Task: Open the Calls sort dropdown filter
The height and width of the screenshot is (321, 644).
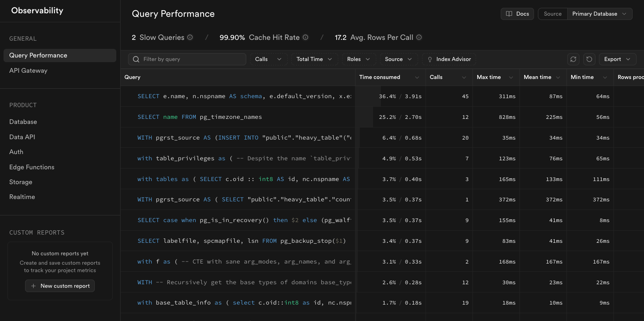Action: point(268,59)
